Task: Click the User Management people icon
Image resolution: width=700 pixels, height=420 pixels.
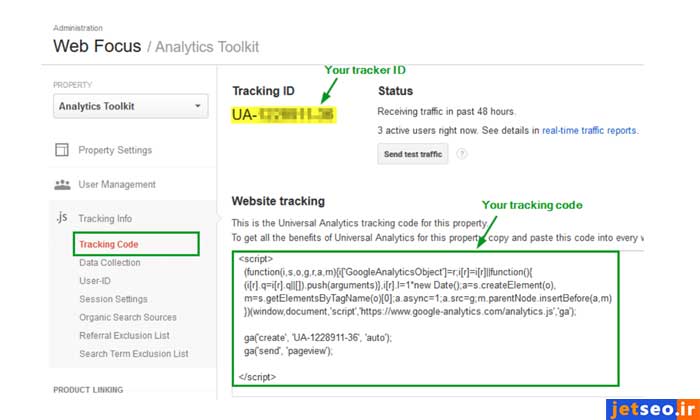Action: point(61,184)
